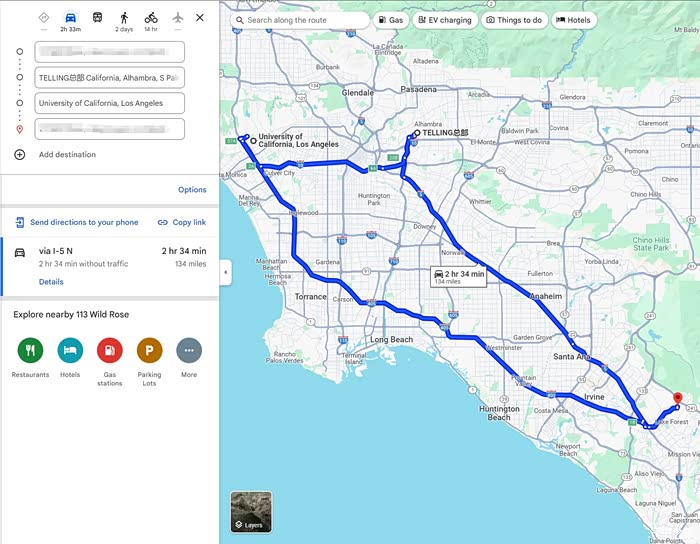Open route Details link
The width and height of the screenshot is (700, 544).
51,282
